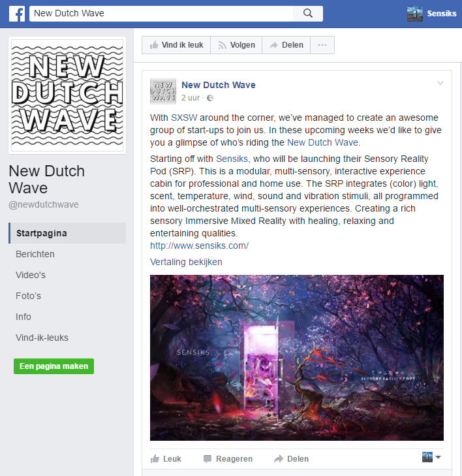Screen dimensions: 462x476
Task: Toggle Vind ik leuk page like
Action: (176, 45)
